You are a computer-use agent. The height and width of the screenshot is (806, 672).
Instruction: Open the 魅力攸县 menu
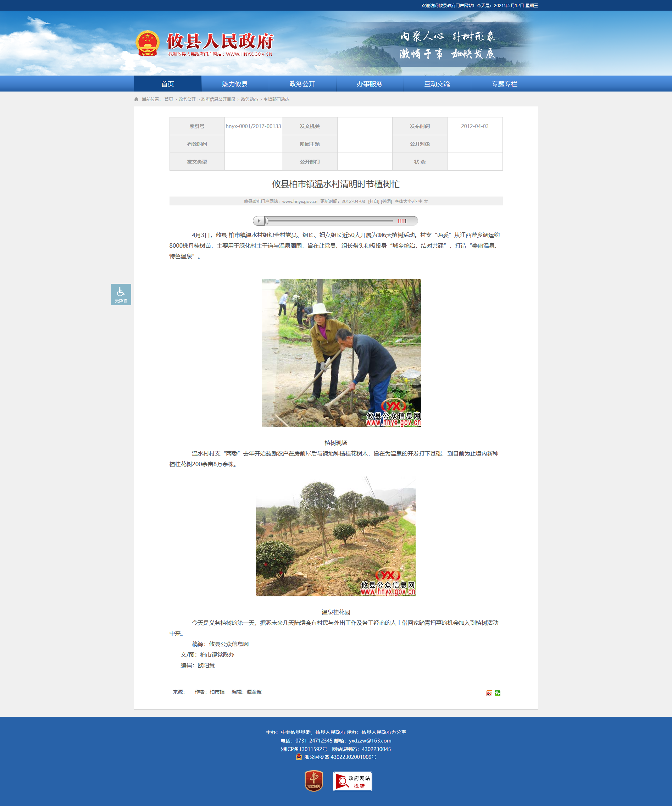235,84
